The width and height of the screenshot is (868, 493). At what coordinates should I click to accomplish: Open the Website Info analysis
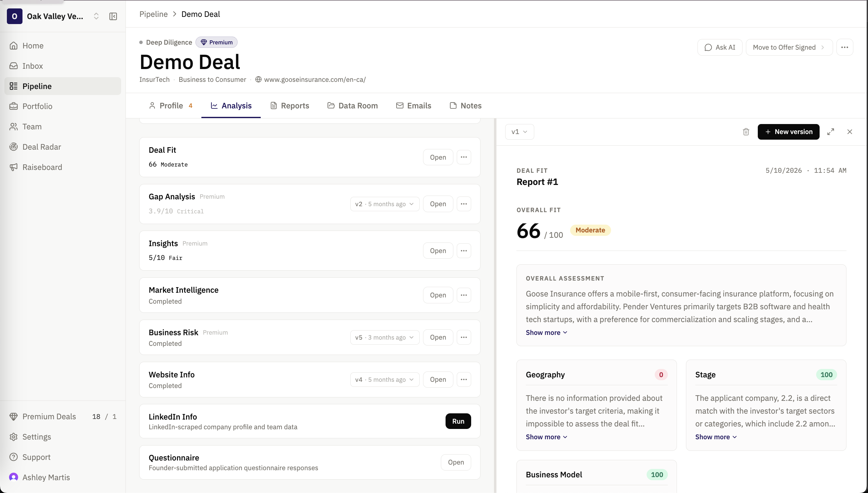438,380
